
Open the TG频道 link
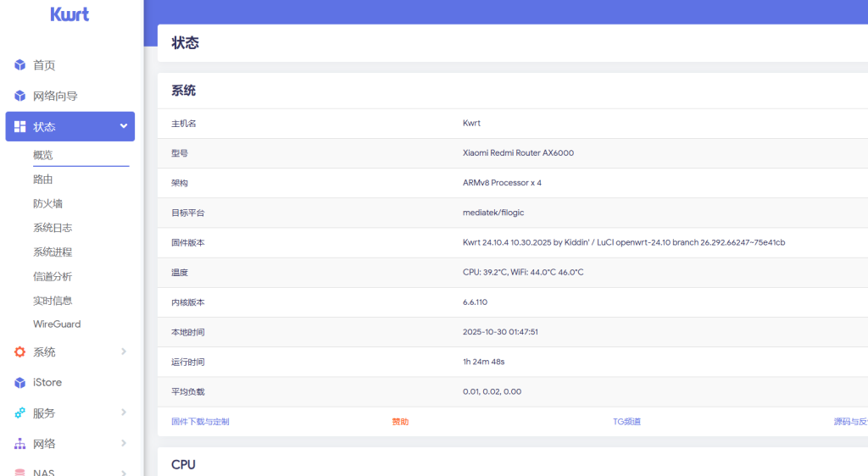pyautogui.click(x=626, y=422)
